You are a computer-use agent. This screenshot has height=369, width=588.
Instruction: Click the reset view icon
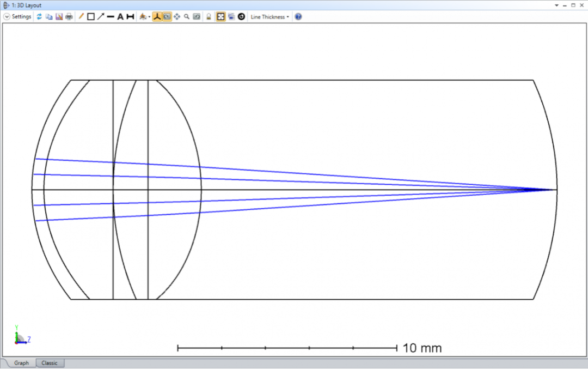pos(197,16)
